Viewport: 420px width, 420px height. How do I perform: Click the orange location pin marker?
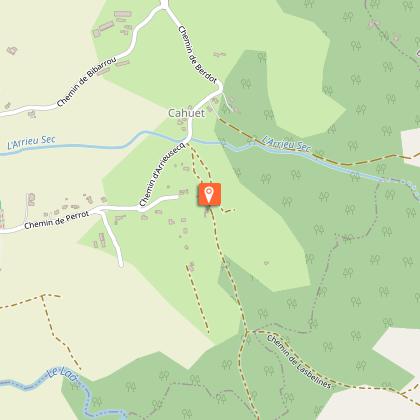pos(209,194)
